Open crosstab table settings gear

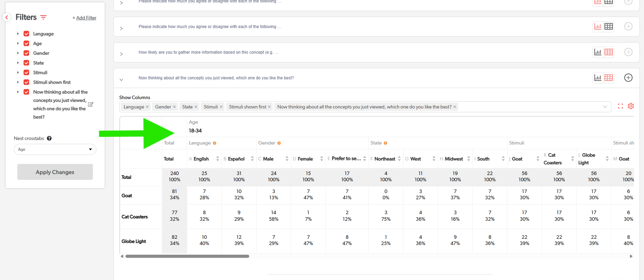point(631,106)
